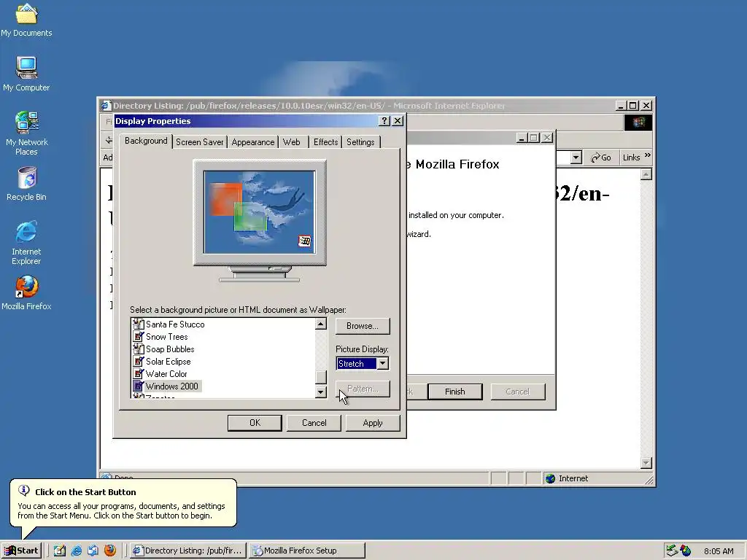The height and width of the screenshot is (560, 747).
Task: Expand the Internet Explorer address bar dropdown
Action: (x=576, y=157)
